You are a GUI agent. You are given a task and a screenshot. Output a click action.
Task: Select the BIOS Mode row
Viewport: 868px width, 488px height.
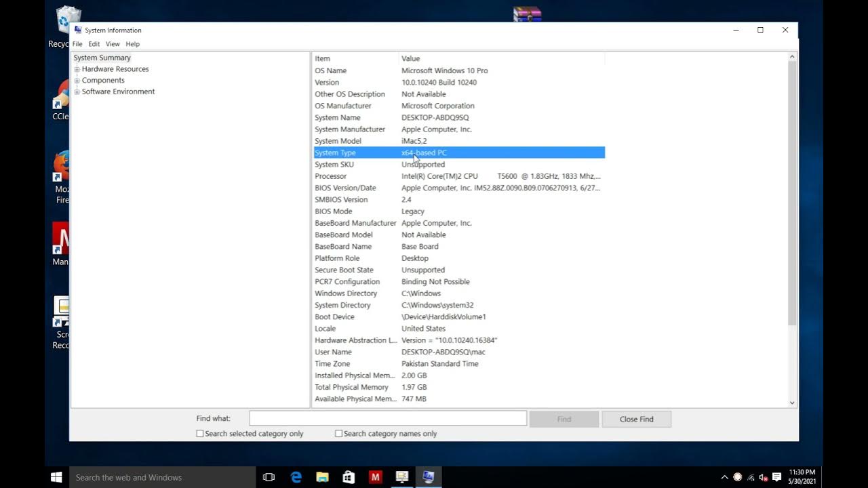tap(459, 211)
